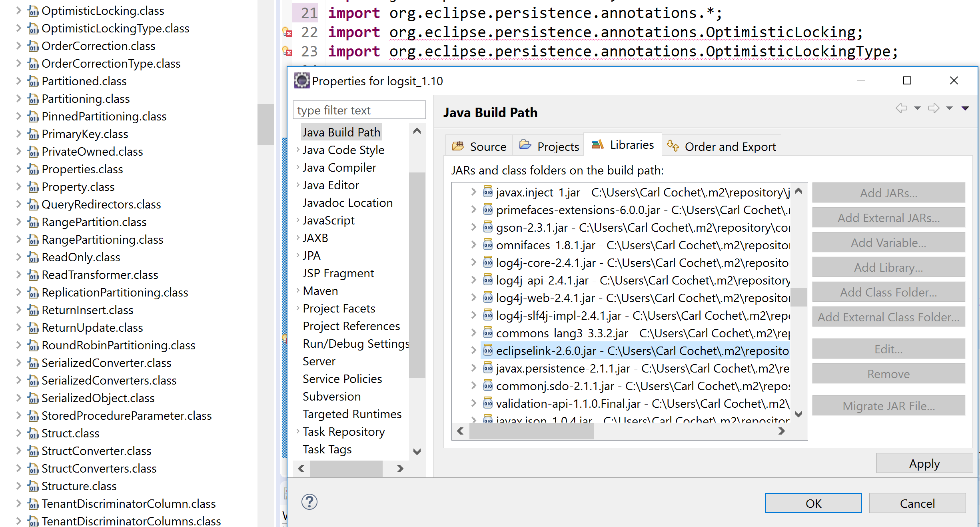Click the eclipselink-2.6.0.jar jar icon

[488, 351]
